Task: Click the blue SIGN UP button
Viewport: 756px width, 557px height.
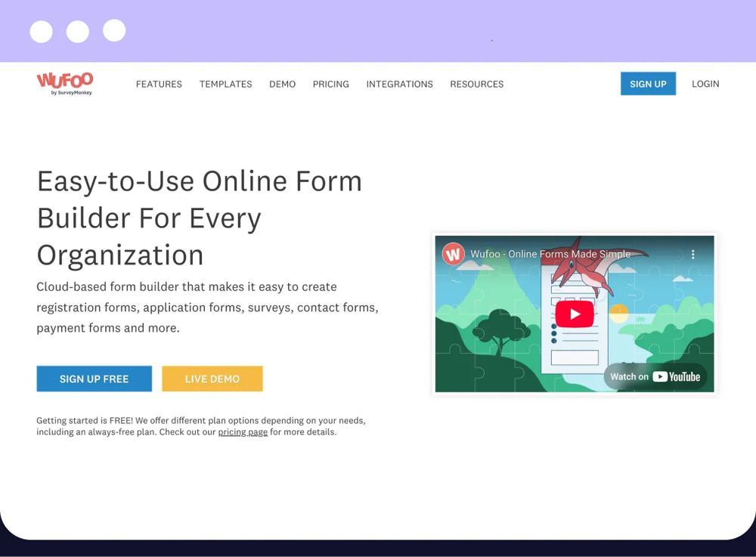Action: [648, 84]
